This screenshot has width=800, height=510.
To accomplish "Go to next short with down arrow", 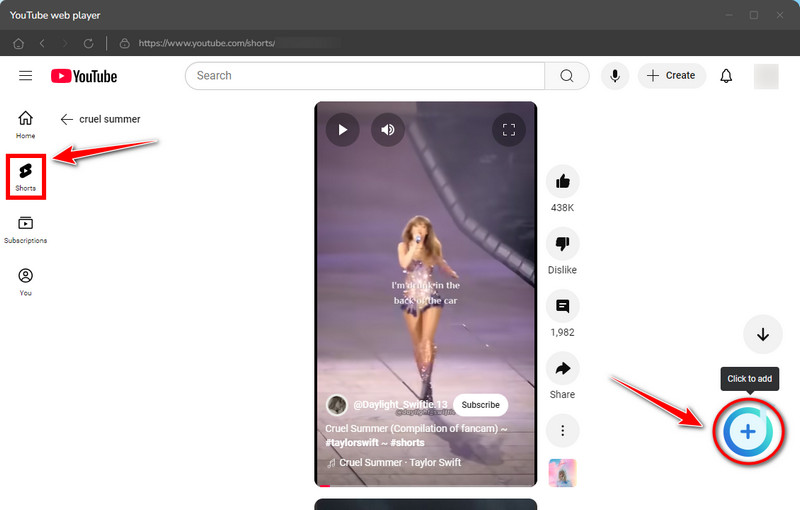I will [763, 335].
